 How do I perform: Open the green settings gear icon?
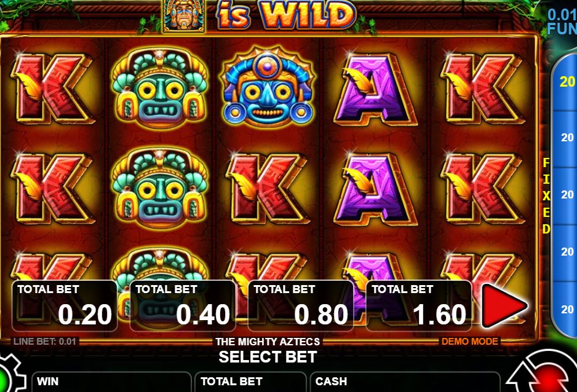(9, 375)
